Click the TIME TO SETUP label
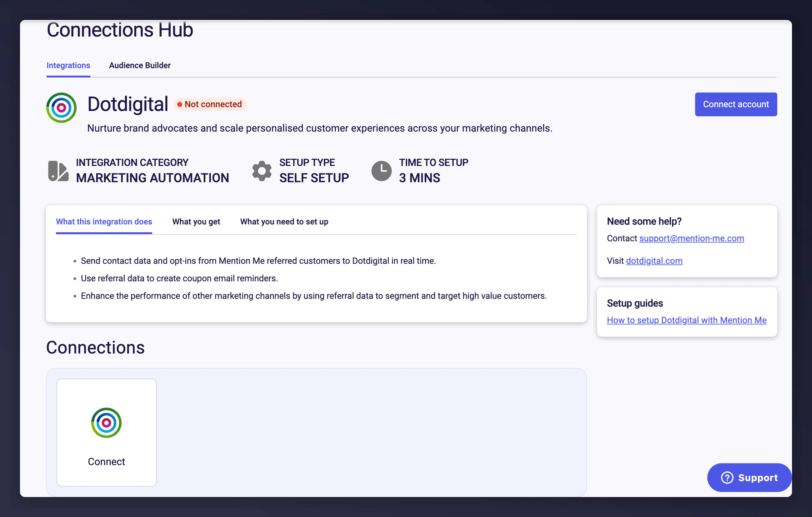Screen dimensions: 812x517 (x=434, y=163)
